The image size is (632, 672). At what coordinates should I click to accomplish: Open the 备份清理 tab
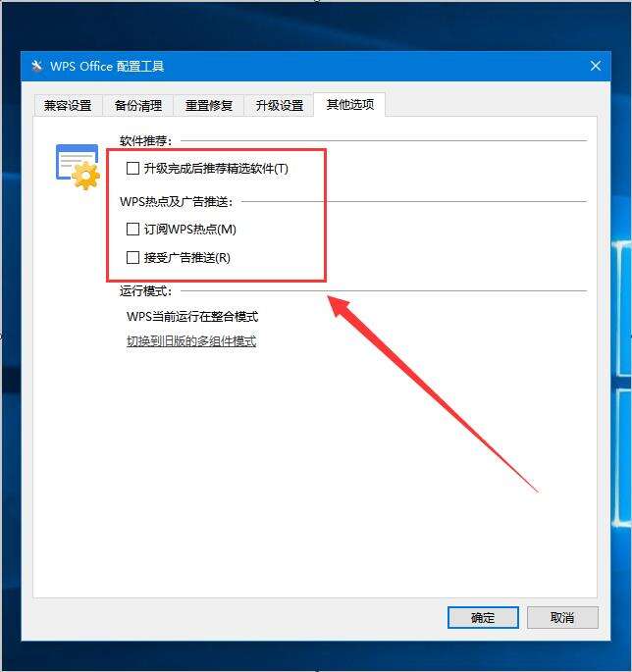coord(138,105)
